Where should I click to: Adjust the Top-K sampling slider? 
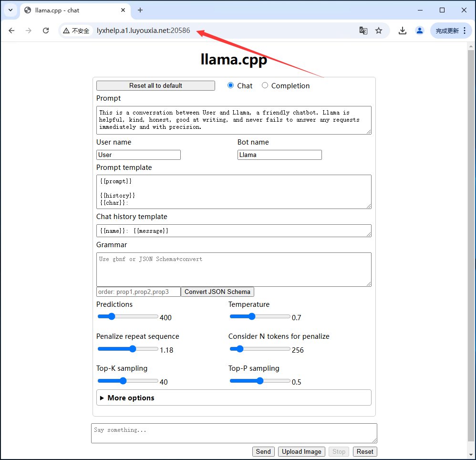(128, 381)
